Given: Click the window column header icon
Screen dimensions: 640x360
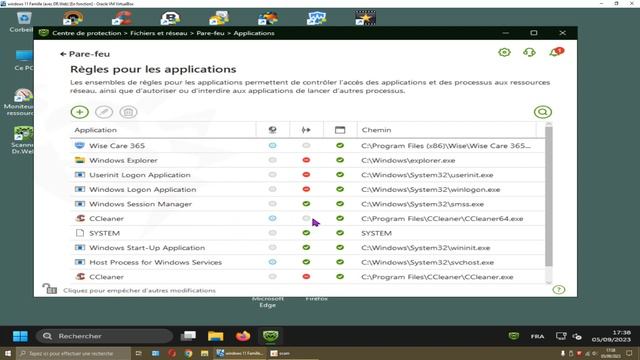Looking at the screenshot, I should pos(340,130).
